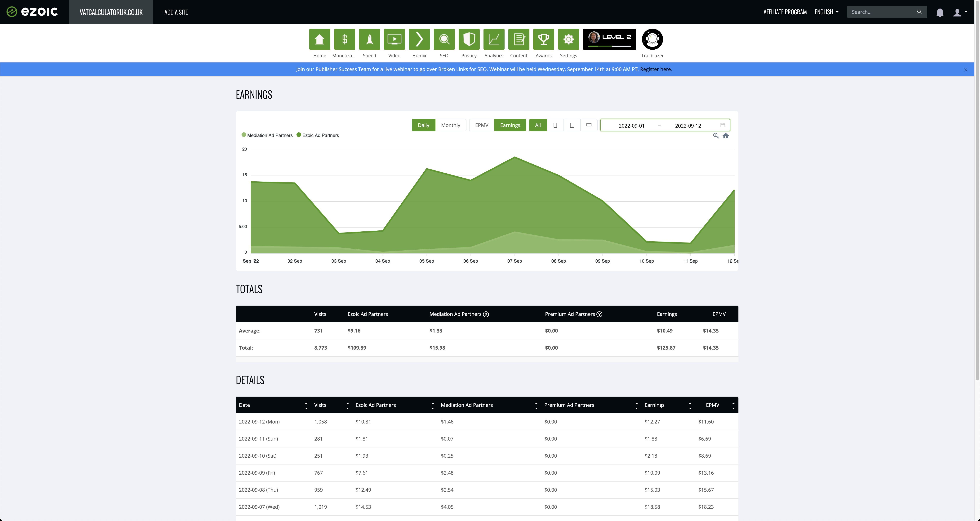Select All devices filter
Viewport: 980px width, 521px height.
[537, 125]
